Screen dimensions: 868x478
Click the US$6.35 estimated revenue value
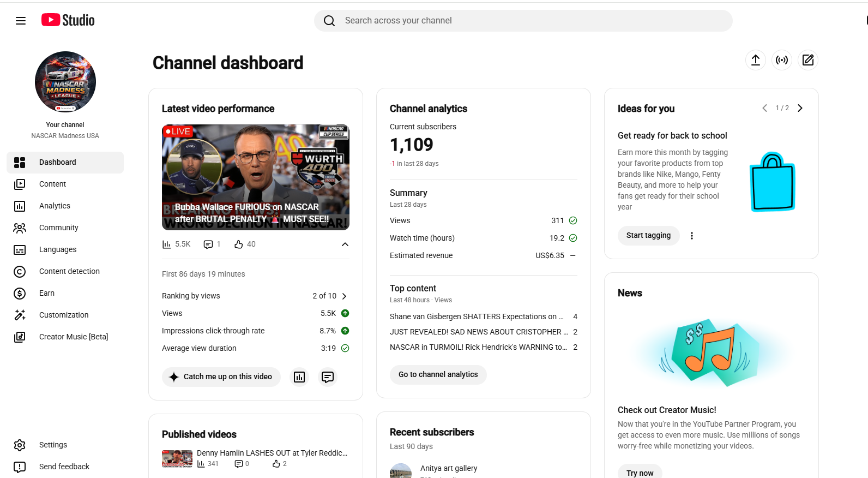click(550, 255)
